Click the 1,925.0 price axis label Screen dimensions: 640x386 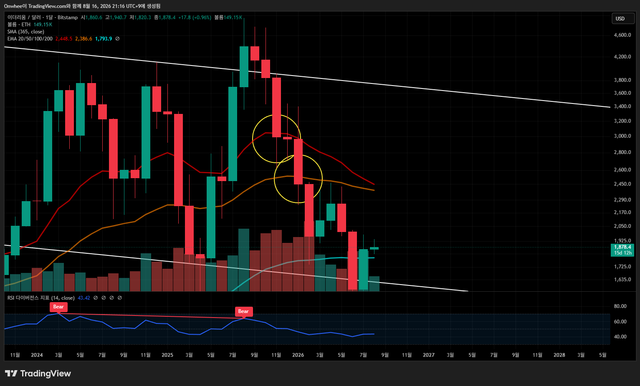coord(622,241)
